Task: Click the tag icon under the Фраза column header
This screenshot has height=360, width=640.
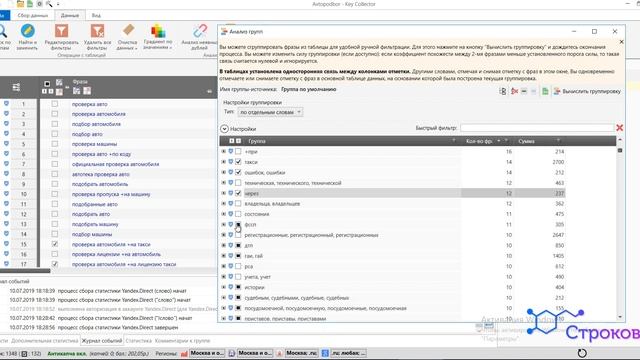Action: (76, 91)
